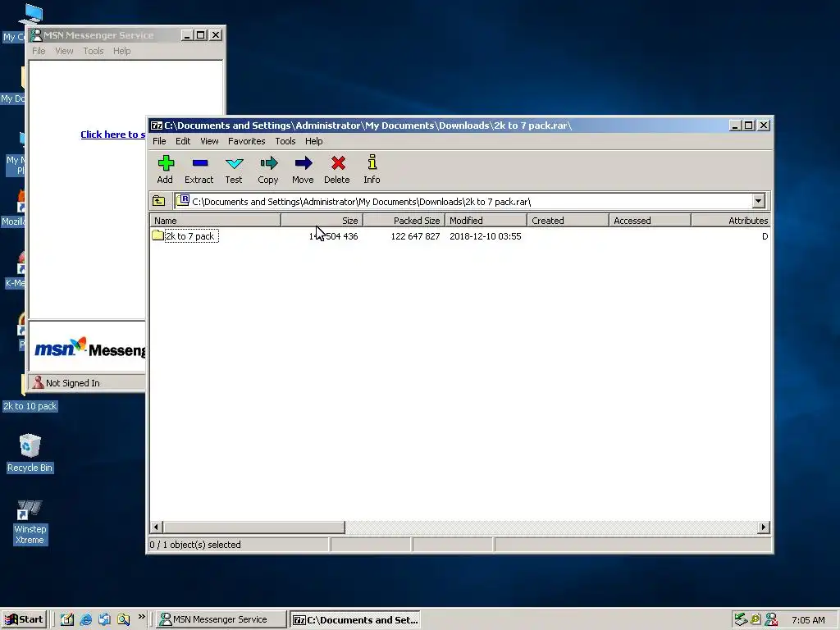Open the Info tool

coord(372,169)
